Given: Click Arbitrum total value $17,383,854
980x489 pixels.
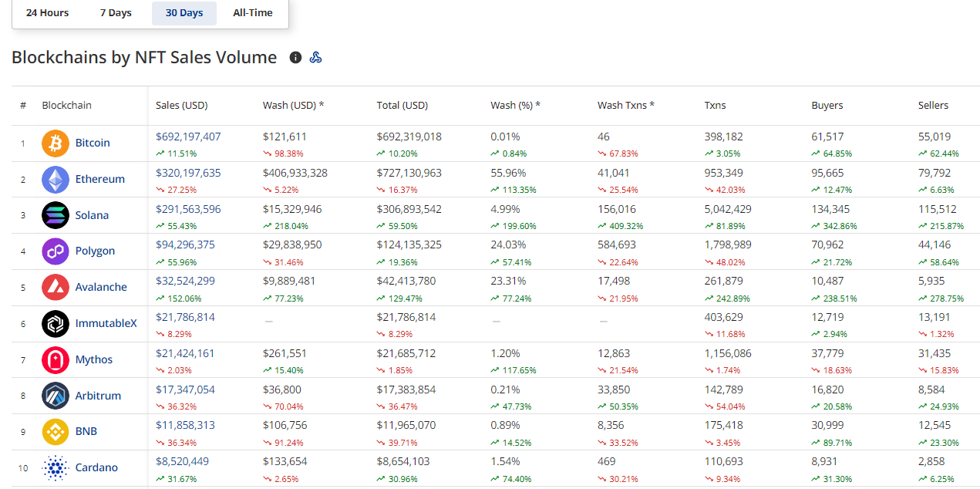Looking at the screenshot, I should click(406, 390).
